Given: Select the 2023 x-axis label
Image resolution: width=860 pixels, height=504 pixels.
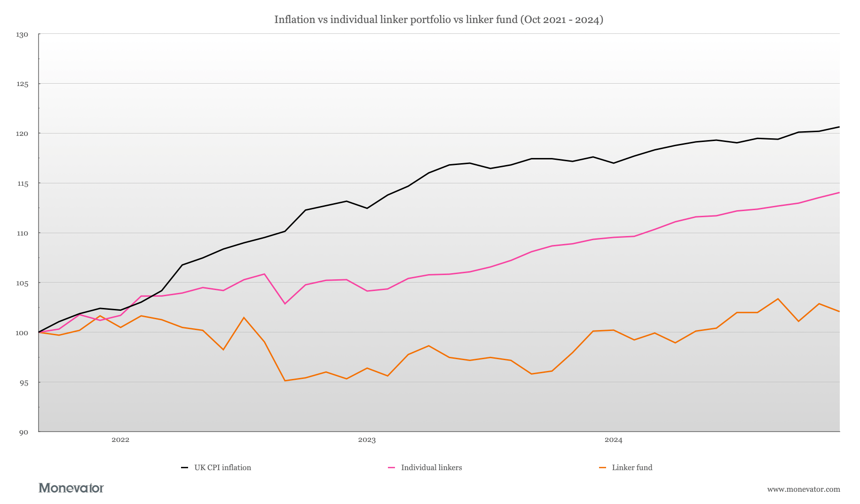Looking at the screenshot, I should [367, 440].
